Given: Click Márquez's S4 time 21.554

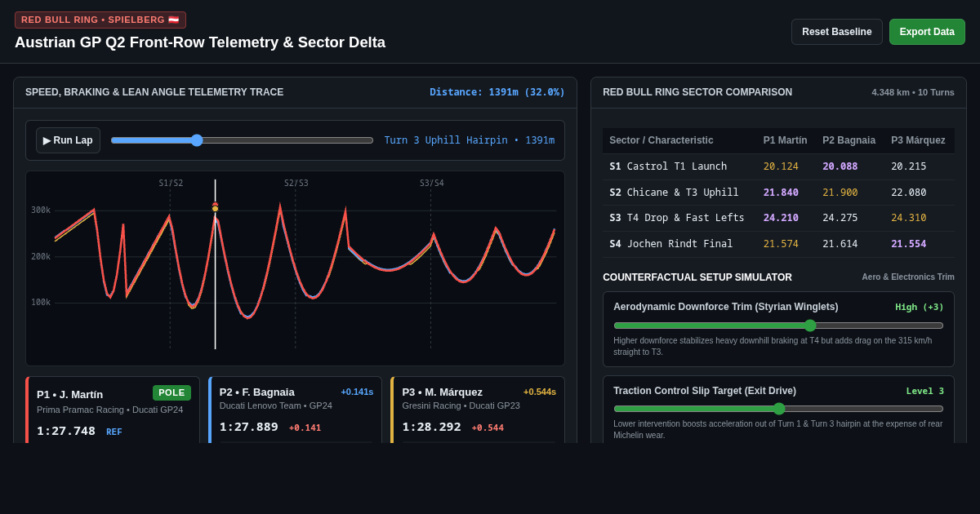Looking at the screenshot, I should tap(909, 244).
